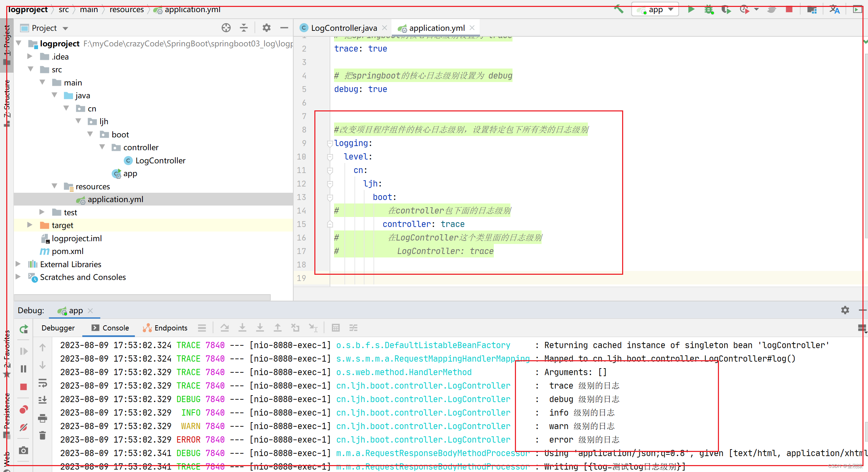Locate current file in Project tree

coord(226,28)
